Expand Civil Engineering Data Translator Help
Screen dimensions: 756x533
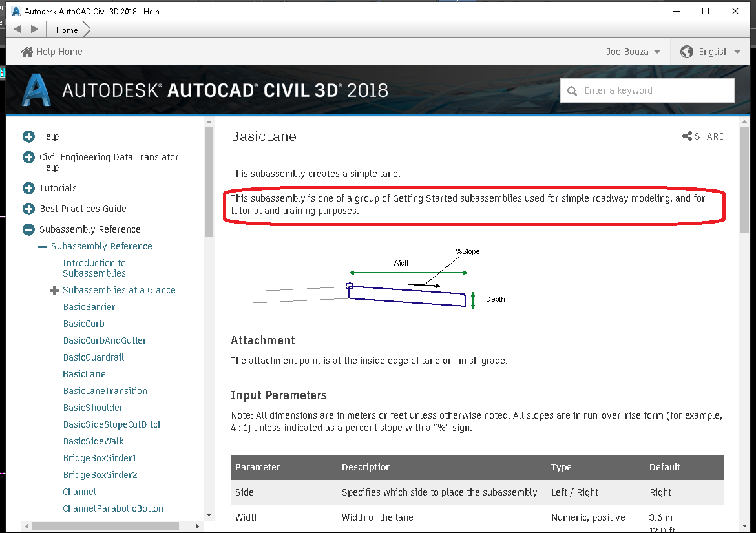28,157
